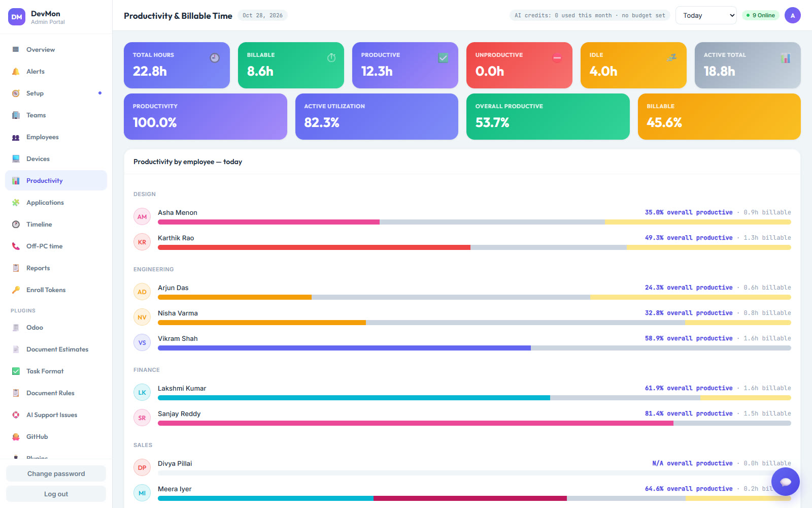Click Karthik Rao's KR avatar
Viewport: 812px width, 508px height.
pyautogui.click(x=142, y=242)
